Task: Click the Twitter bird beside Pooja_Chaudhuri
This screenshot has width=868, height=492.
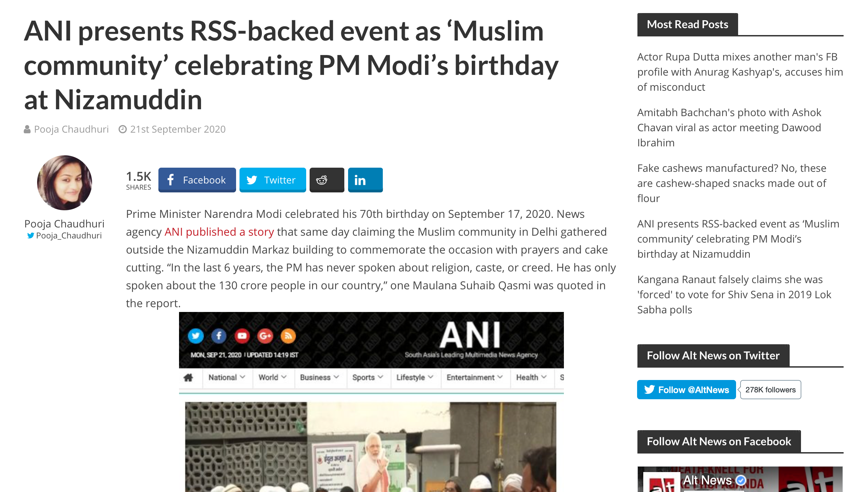Action: pos(31,236)
